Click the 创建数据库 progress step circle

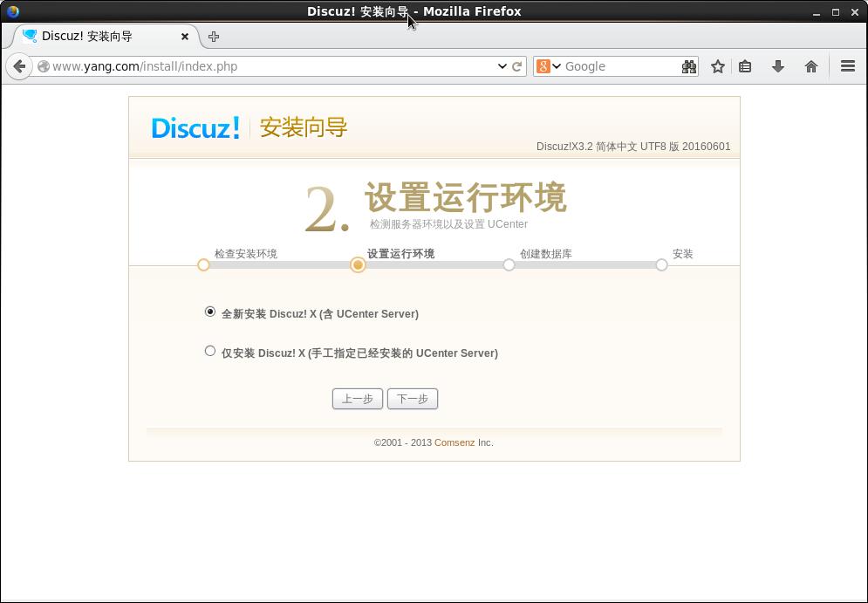[509, 264]
